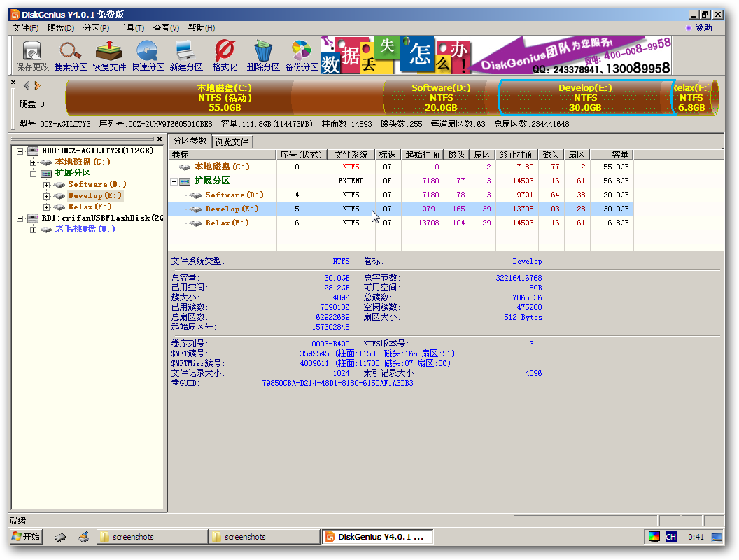Collapse the HD0:OCZ-AGILITY3 tree node
The width and height of the screenshot is (739, 560).
(20, 151)
